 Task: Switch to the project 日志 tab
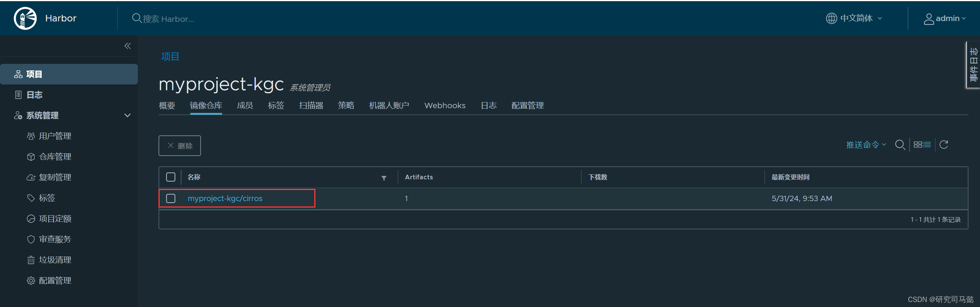click(x=489, y=106)
